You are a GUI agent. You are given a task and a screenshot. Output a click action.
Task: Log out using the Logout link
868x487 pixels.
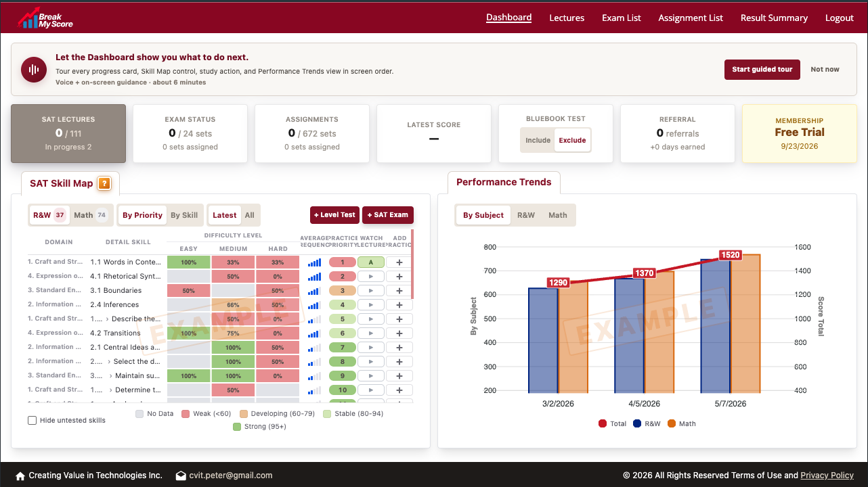point(840,18)
